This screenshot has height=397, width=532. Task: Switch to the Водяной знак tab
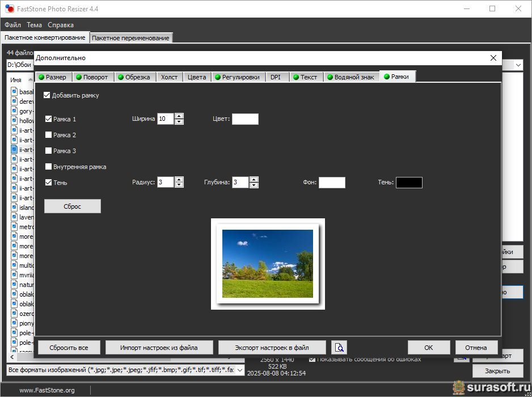coord(350,77)
